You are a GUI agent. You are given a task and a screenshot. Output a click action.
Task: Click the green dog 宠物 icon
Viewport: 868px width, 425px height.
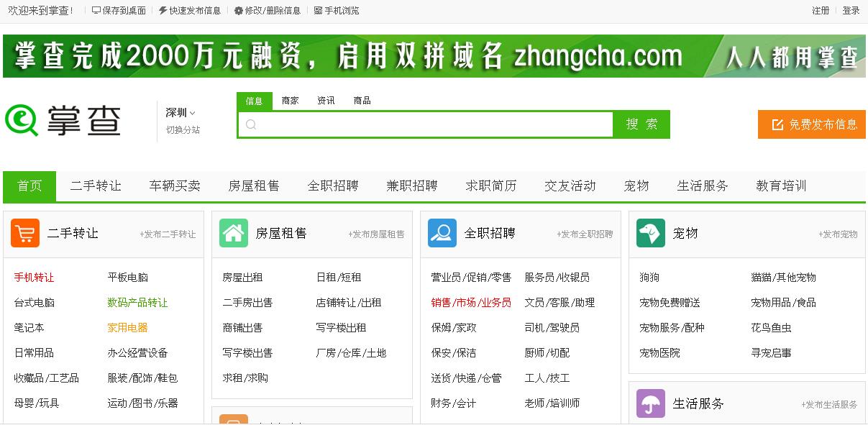[651, 233]
